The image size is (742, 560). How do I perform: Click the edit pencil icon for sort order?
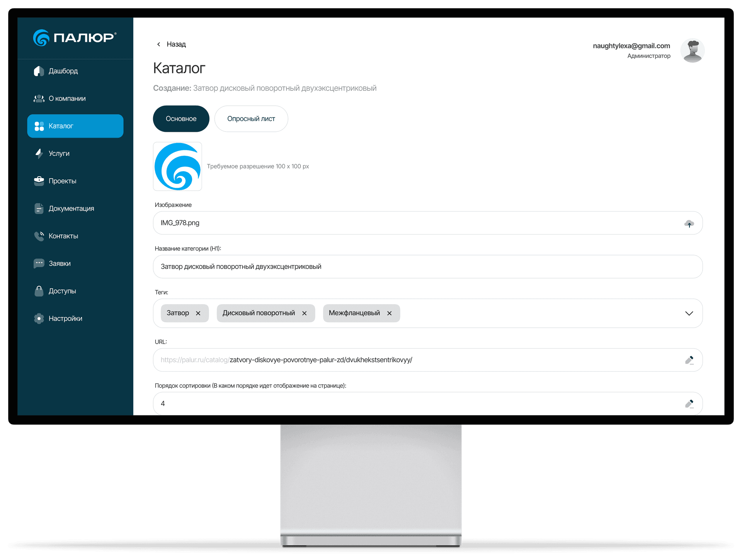pyautogui.click(x=689, y=404)
